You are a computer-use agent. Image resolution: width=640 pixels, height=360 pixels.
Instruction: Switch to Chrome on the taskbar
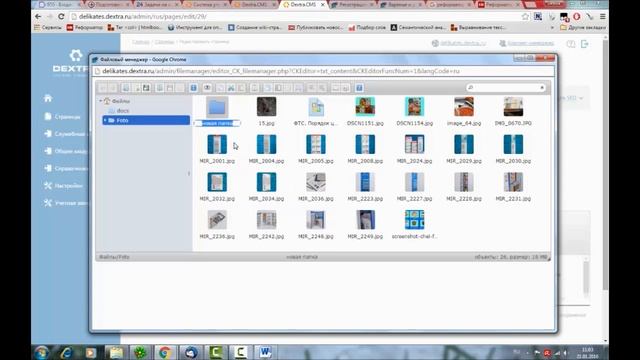click(x=165, y=352)
